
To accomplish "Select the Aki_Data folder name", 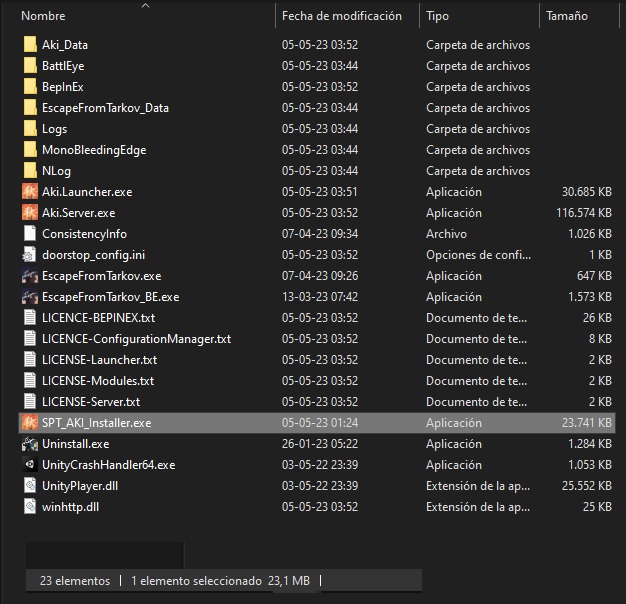I will click(x=65, y=45).
